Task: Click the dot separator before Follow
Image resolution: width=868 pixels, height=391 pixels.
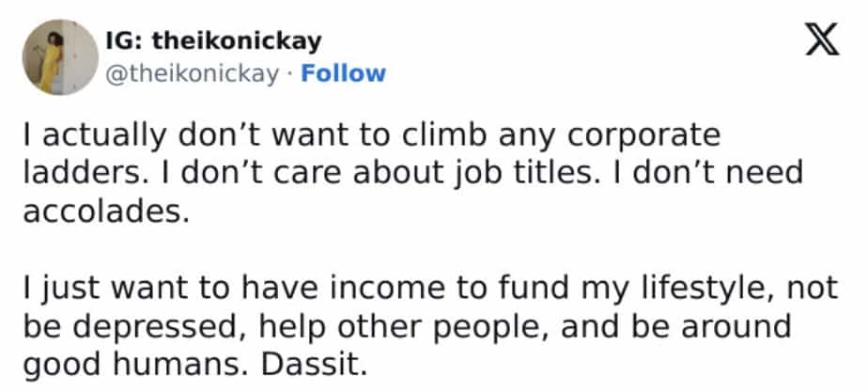Action: click(x=287, y=73)
